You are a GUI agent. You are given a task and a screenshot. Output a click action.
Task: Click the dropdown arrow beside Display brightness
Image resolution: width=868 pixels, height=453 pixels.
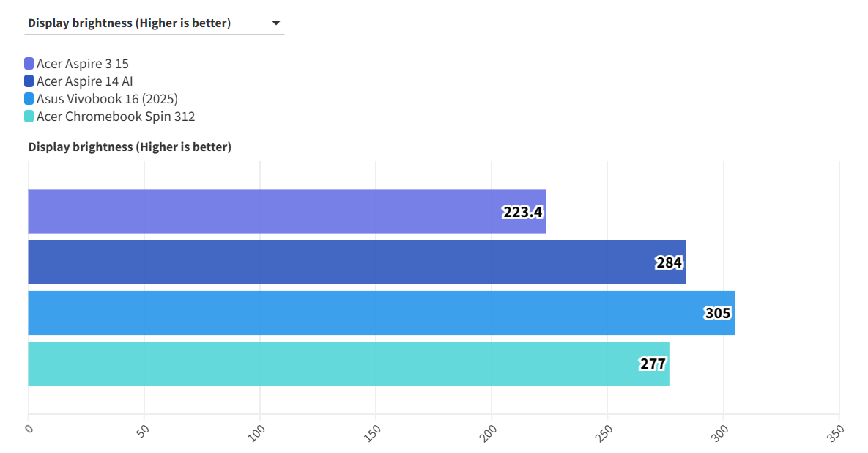pos(276,23)
